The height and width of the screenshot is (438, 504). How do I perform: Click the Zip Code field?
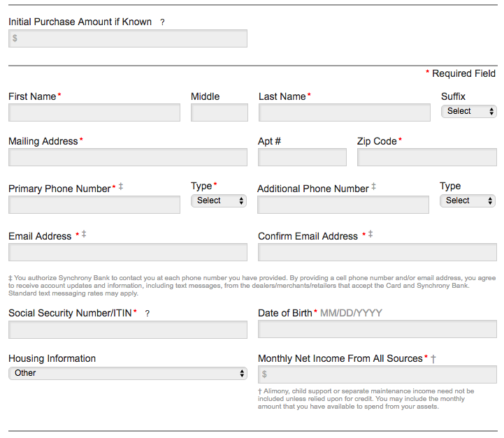pyautogui.click(x=427, y=157)
